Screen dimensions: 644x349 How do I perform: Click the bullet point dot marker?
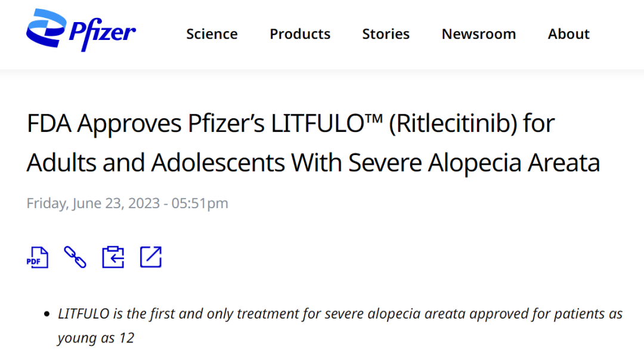(47, 314)
